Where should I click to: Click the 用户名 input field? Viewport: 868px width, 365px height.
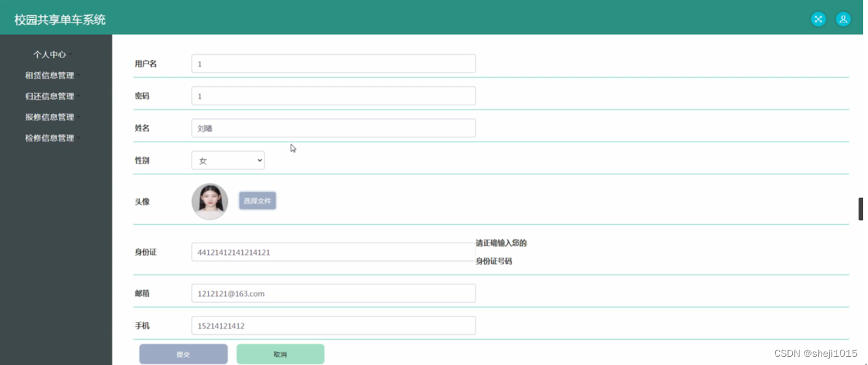tap(333, 64)
